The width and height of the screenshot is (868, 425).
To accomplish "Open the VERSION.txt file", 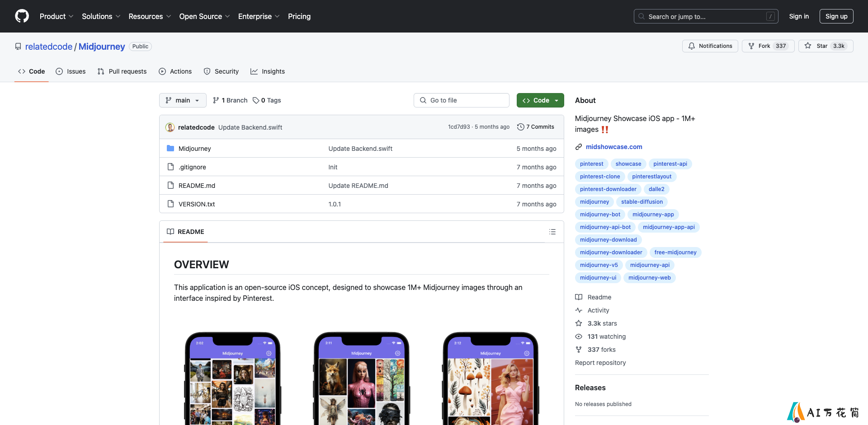I will point(197,204).
